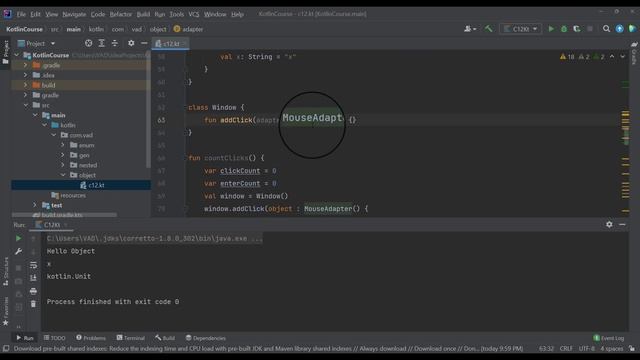Clear console output with trash icon
Viewport: 640px width, 360px height.
[x=33, y=304]
